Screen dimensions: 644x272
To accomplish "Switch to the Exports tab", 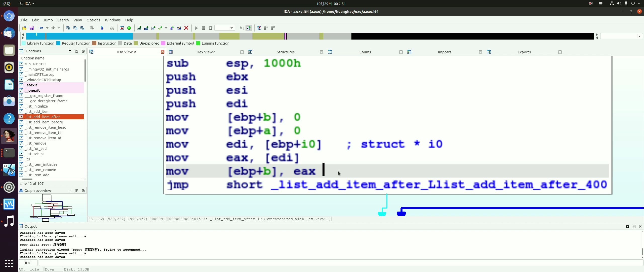I will (x=524, y=52).
